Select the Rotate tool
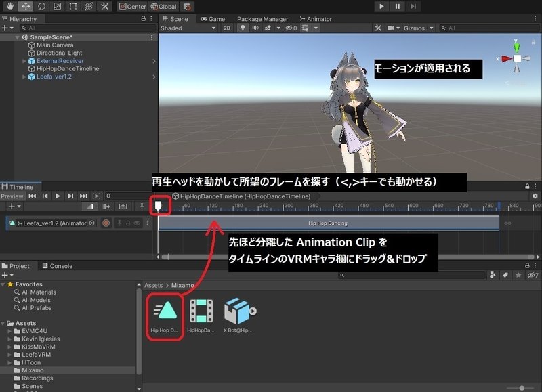The height and width of the screenshot is (392, 542). point(41,6)
